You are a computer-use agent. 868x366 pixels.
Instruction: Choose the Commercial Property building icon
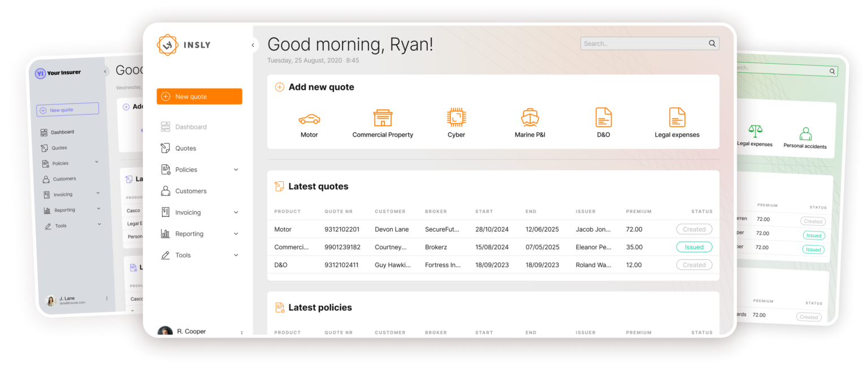click(x=383, y=118)
